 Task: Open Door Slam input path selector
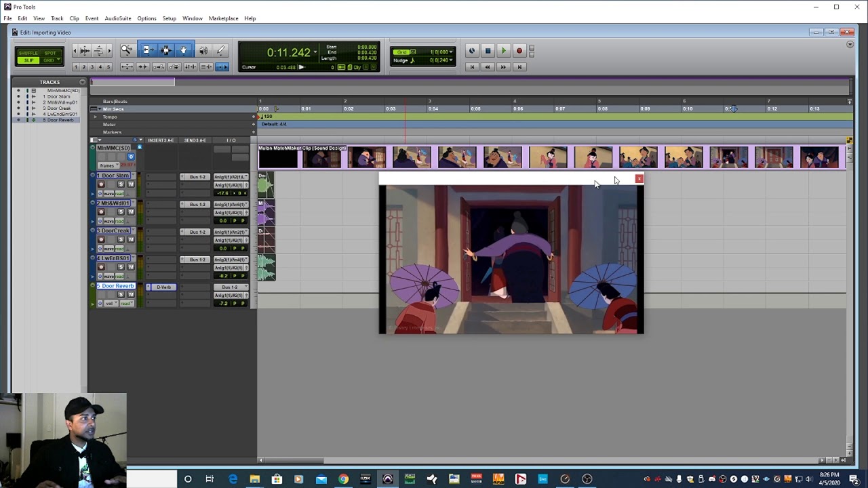coord(231,177)
